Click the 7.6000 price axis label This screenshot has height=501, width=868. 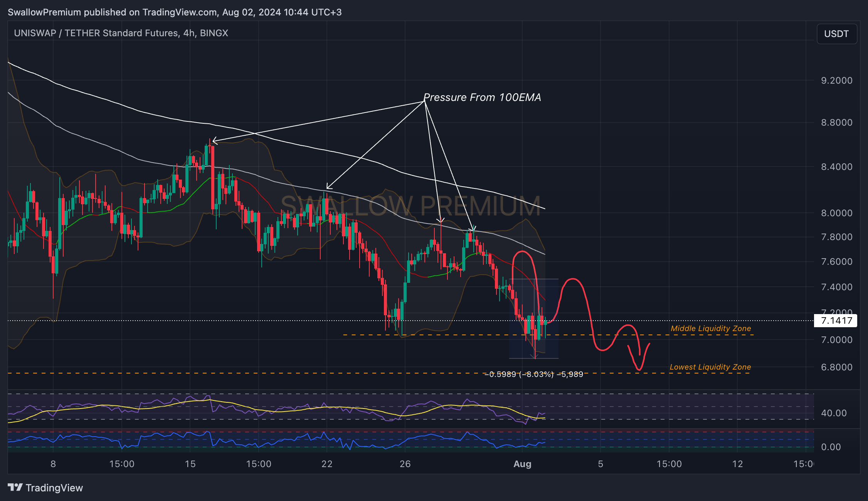[837, 262]
